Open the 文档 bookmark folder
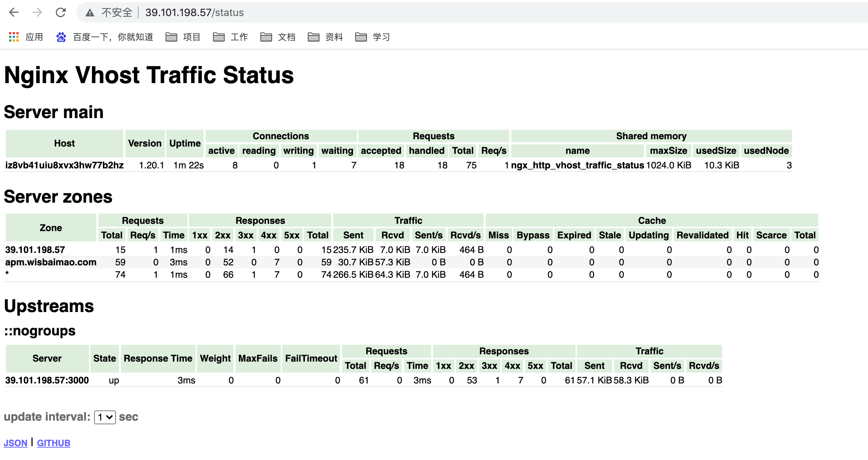Screen dimensions: 868x460 tap(278, 37)
